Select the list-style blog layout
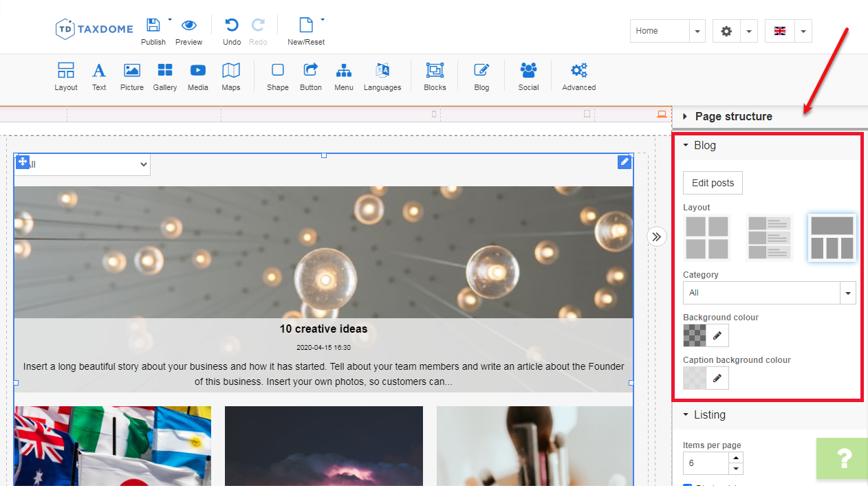Viewport: 868px width, 499px height. [770, 238]
